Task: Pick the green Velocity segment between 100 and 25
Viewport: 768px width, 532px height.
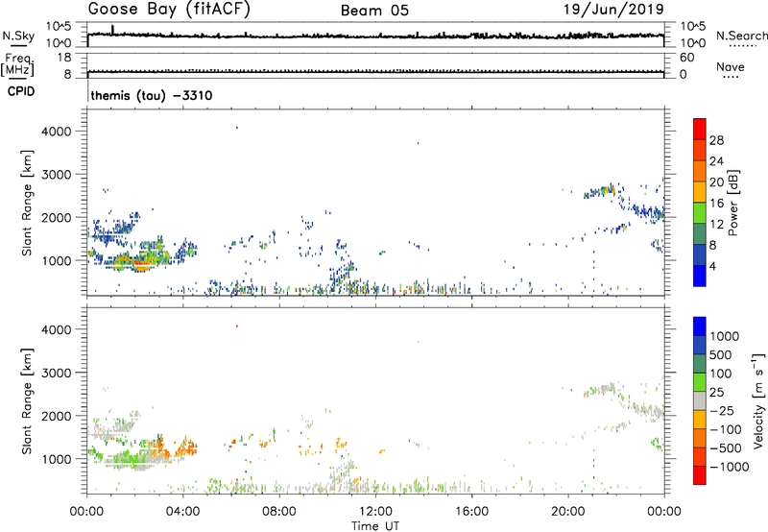Action: pyautogui.click(x=700, y=382)
